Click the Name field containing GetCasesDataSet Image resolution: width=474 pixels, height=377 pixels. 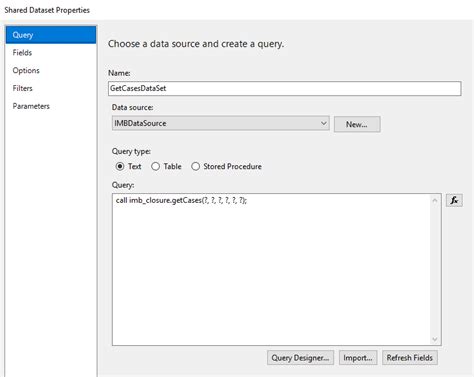285,88
